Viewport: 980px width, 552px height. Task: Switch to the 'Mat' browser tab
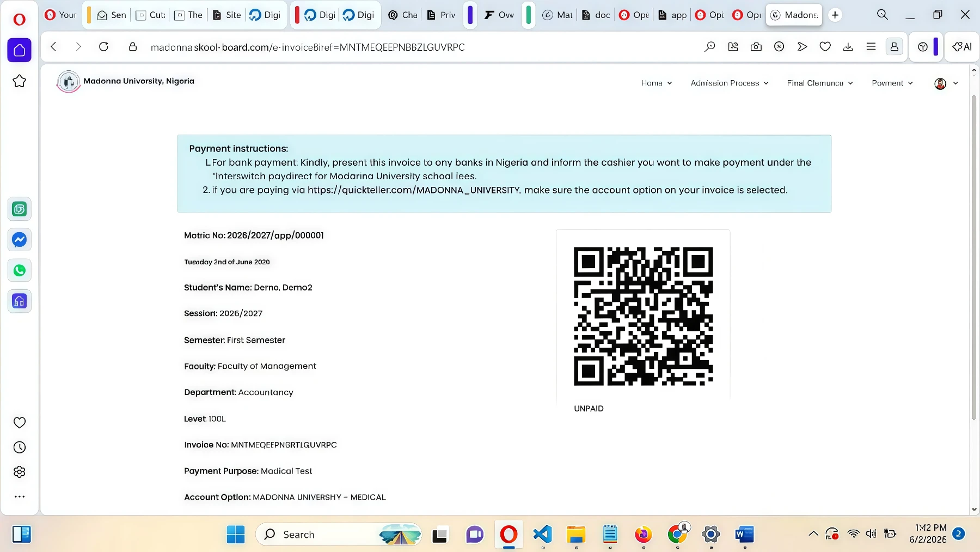[x=558, y=15]
